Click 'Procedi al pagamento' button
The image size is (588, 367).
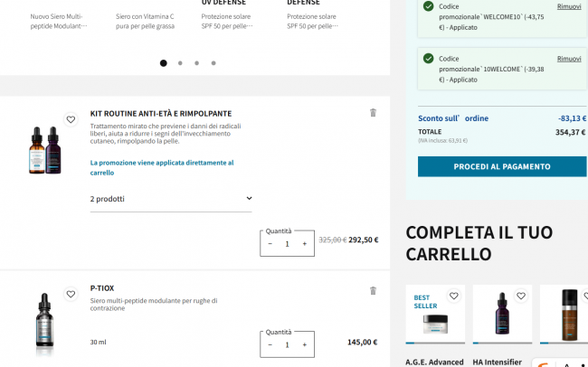pyautogui.click(x=502, y=166)
